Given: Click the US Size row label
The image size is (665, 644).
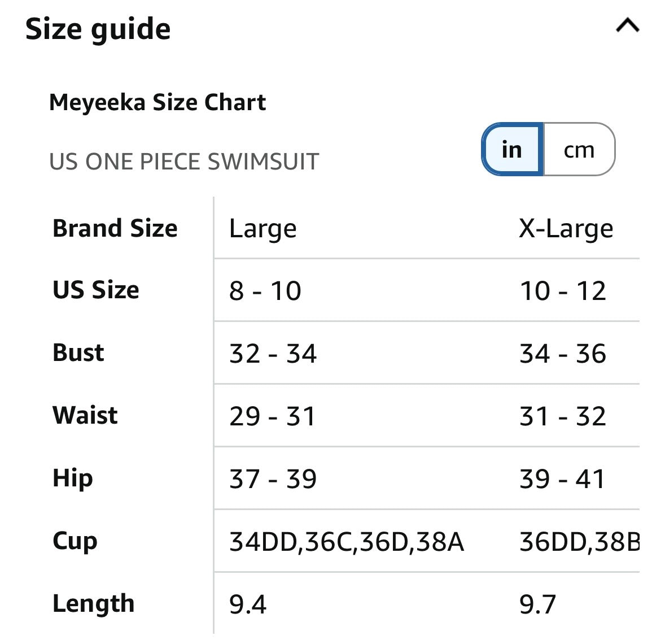Looking at the screenshot, I should point(96,290).
